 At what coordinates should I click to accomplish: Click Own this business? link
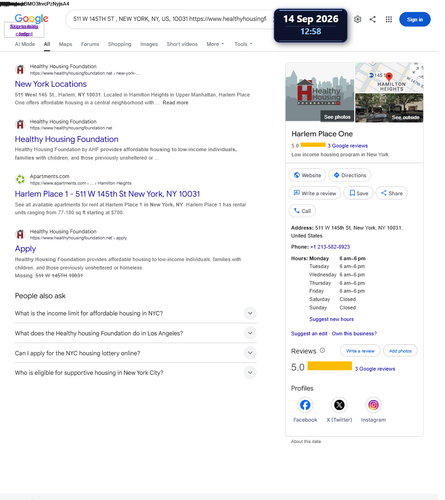coord(354,333)
